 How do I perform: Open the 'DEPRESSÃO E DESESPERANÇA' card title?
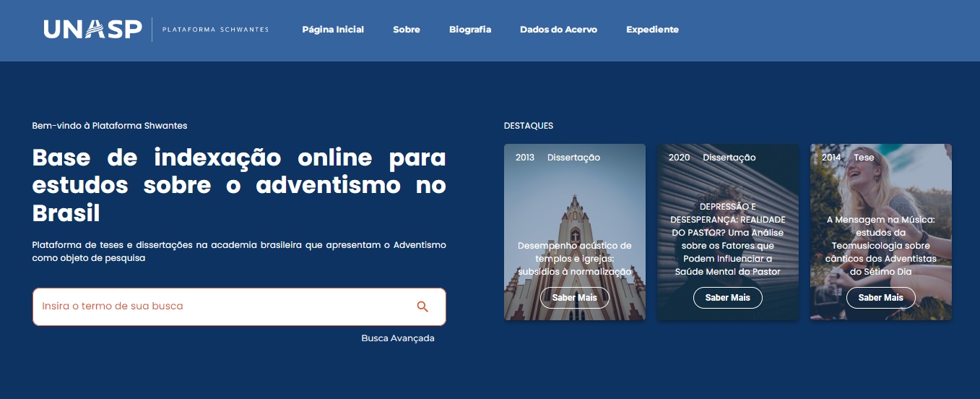(728, 239)
